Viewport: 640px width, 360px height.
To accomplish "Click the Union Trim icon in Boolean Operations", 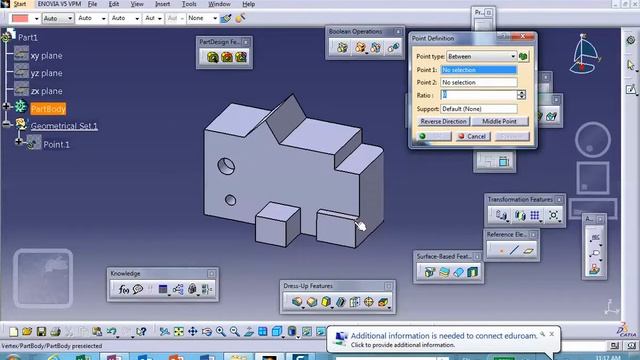I will pyautogui.click(x=376, y=47).
